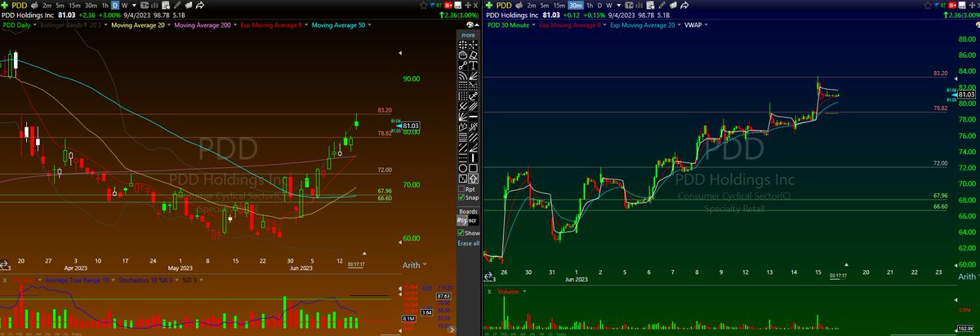The height and width of the screenshot is (336, 980).
Task: Click the share arrow icon on left chart
Action: (x=200, y=6)
